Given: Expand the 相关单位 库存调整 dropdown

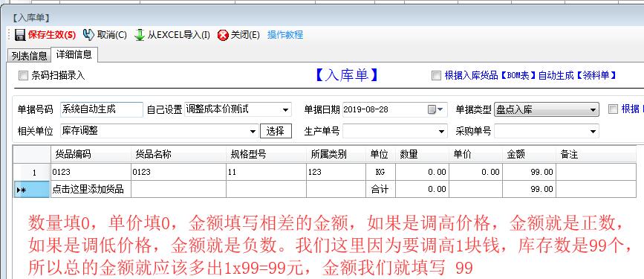Looking at the screenshot, I should click(x=253, y=132).
